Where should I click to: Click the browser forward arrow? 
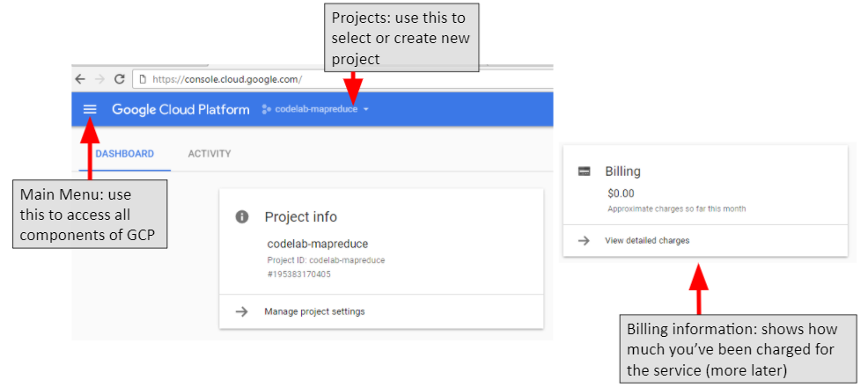click(99, 79)
